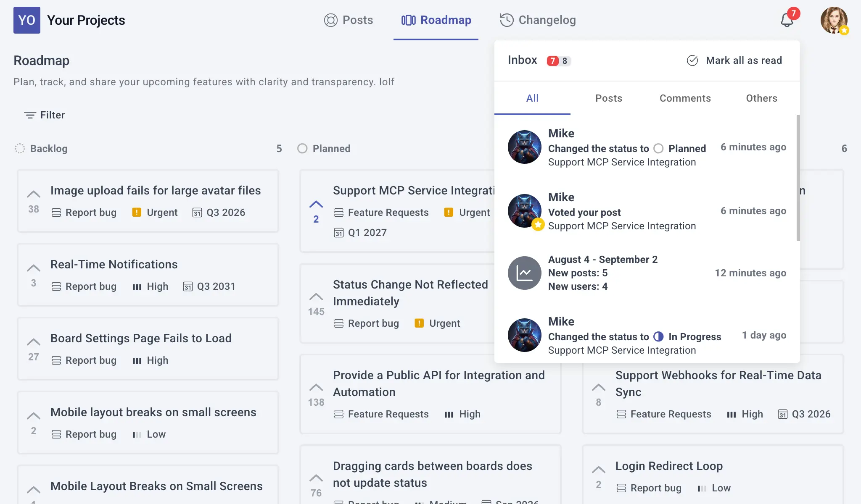Click Mark all as read
This screenshot has height=504, width=861.
(x=734, y=60)
